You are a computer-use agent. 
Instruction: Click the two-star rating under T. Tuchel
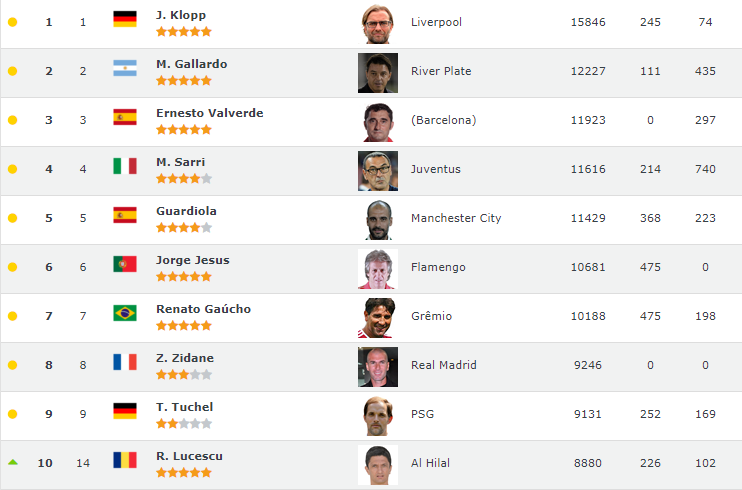pos(184,424)
